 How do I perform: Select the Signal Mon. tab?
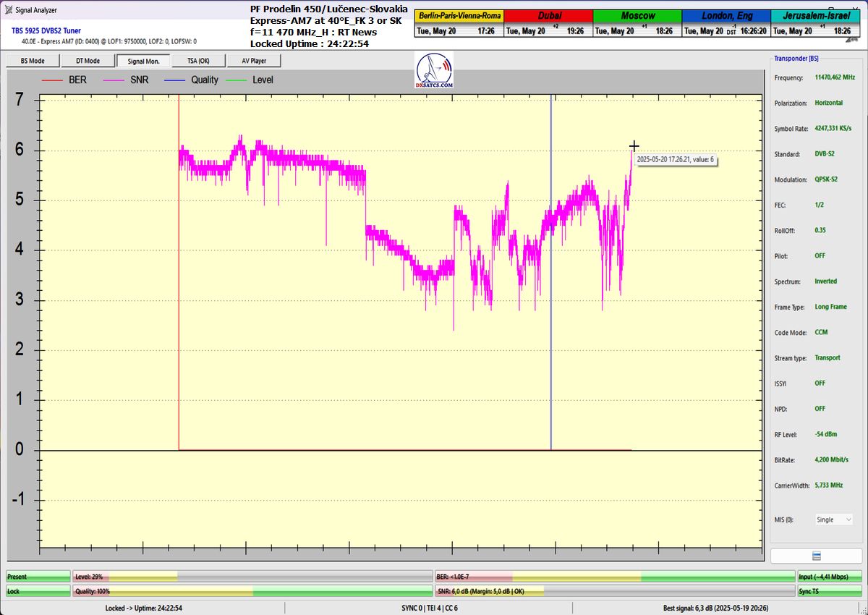pyautogui.click(x=143, y=61)
